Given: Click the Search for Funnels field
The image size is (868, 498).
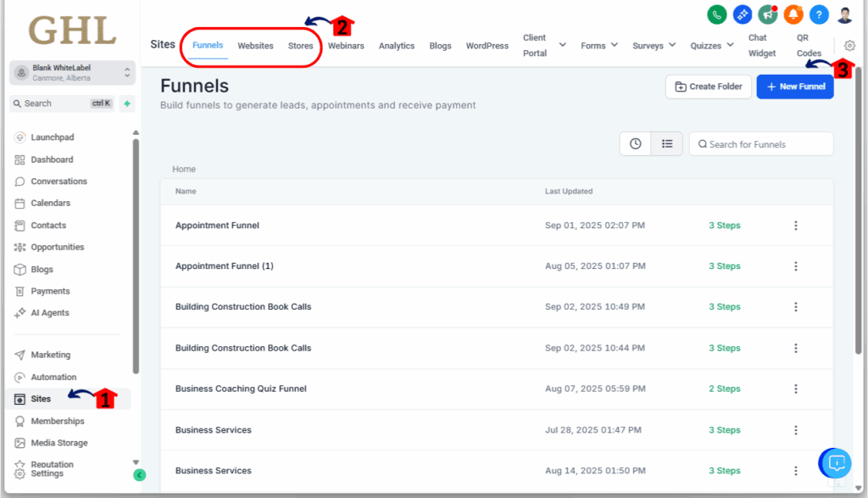Looking at the screenshot, I should [x=761, y=144].
